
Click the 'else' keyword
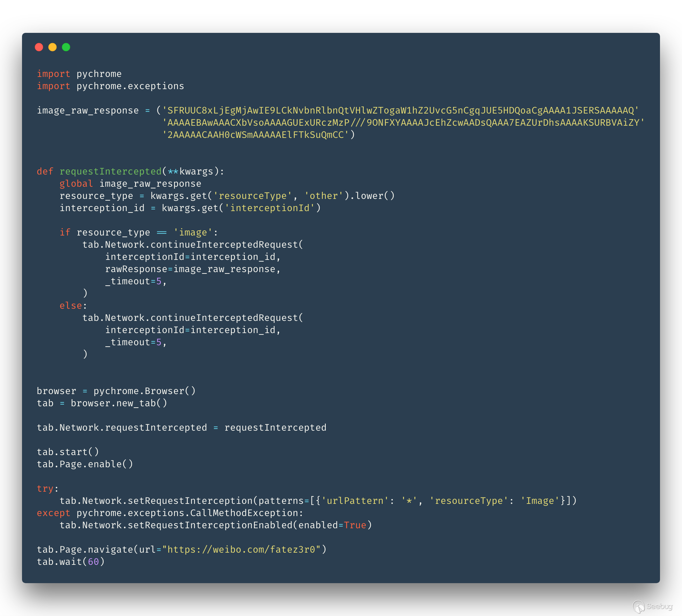click(x=70, y=306)
